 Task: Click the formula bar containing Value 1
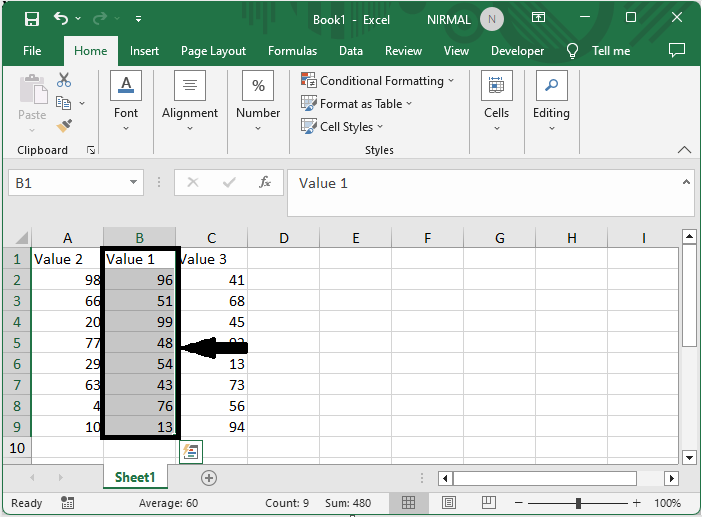coord(484,193)
